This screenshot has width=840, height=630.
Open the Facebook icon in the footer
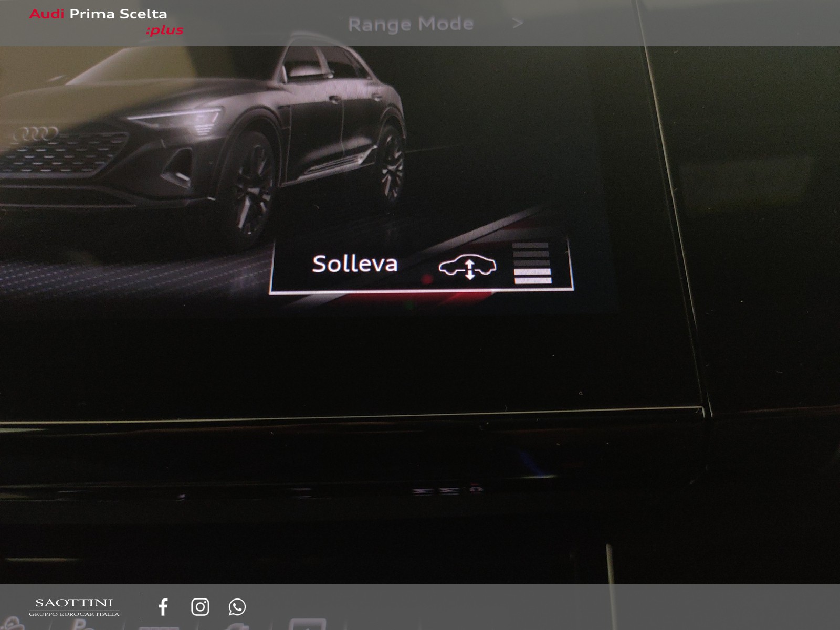163,607
